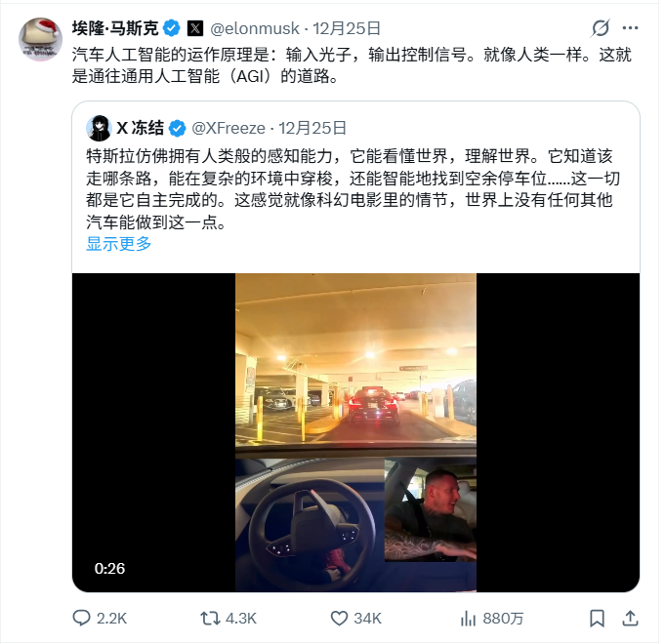Open the @elonmusk handle link
This screenshot has width=665, height=644.
[255, 28]
